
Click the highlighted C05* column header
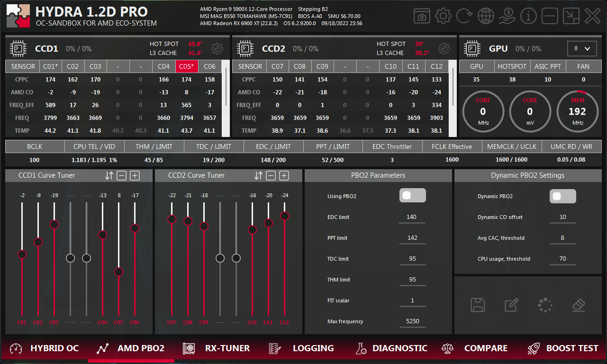[x=187, y=67]
